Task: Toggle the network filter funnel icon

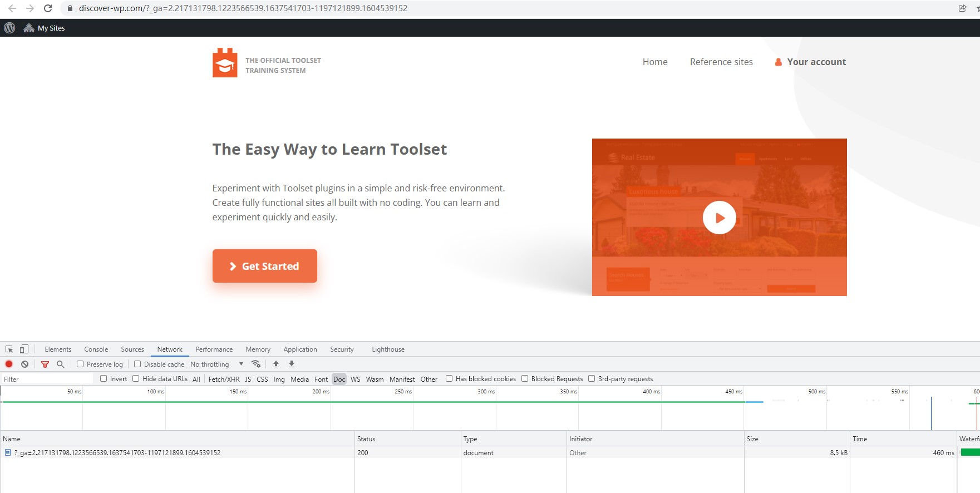Action: coord(45,364)
